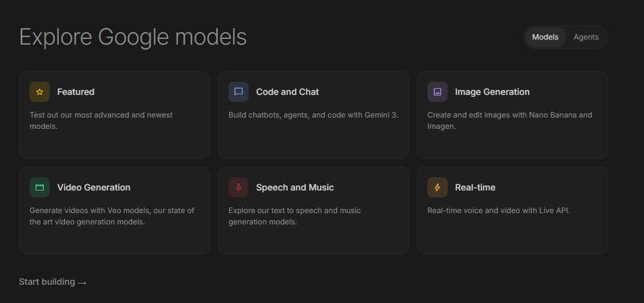Click the Speech and Music microphone icon
The width and height of the screenshot is (644, 303).
239,187
